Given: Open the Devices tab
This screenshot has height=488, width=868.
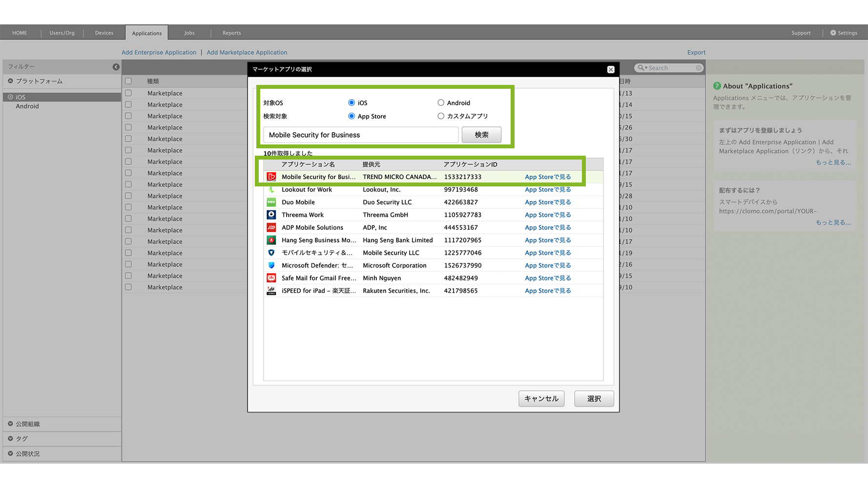Looking at the screenshot, I should click(x=104, y=33).
